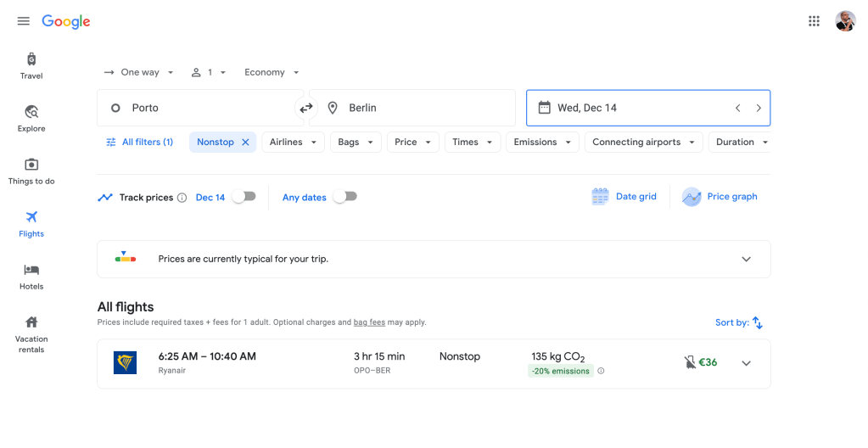This screenshot has width=868, height=448.
Task: Open Vacation rentals in the sidebar
Action: (31, 333)
